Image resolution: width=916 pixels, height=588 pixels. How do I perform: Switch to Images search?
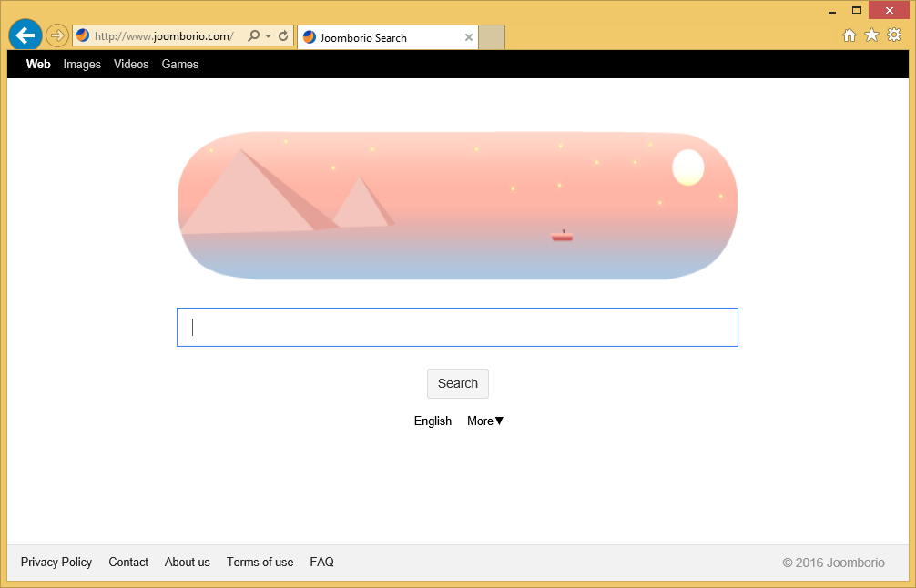[82, 65]
